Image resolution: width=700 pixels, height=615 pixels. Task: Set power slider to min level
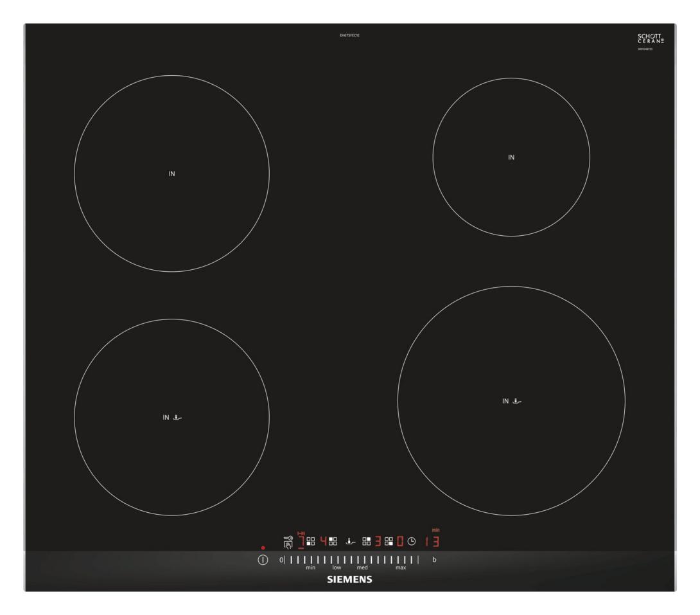click(x=310, y=561)
